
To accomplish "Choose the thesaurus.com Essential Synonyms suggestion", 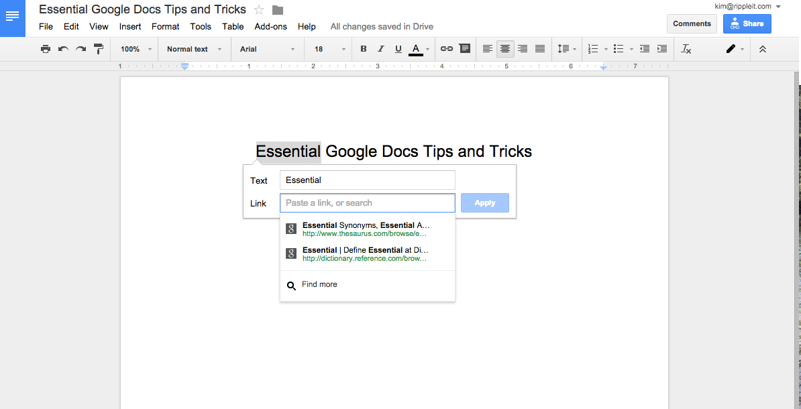I will click(367, 229).
